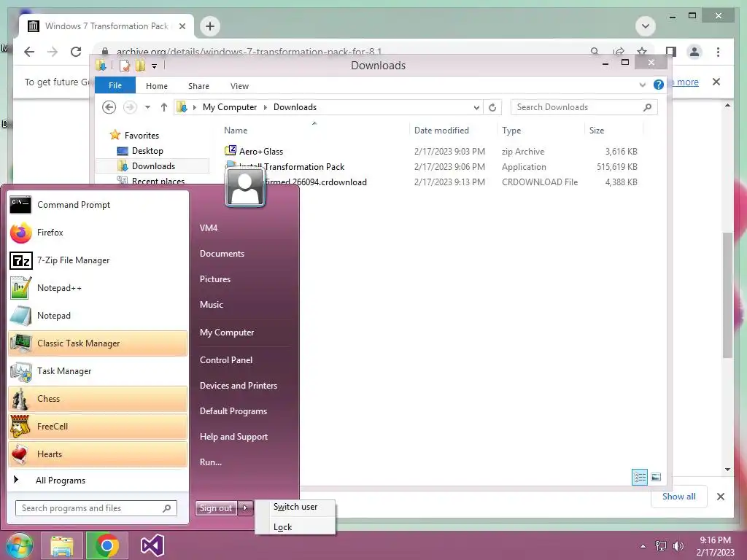Expand the My Computer breadcrumb arrow
747x560 pixels.
pos(266,108)
